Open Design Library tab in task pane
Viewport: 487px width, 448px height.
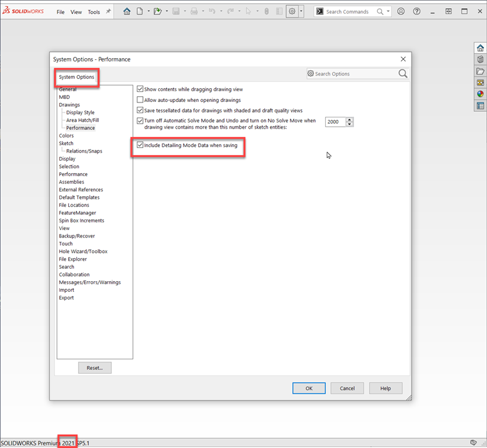point(480,59)
